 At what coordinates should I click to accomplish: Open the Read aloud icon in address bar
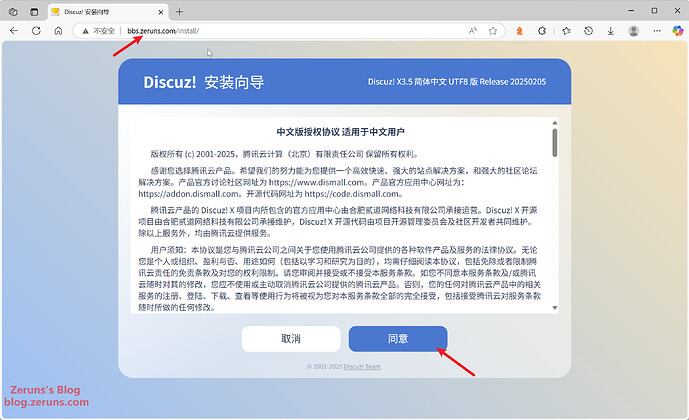[473, 31]
